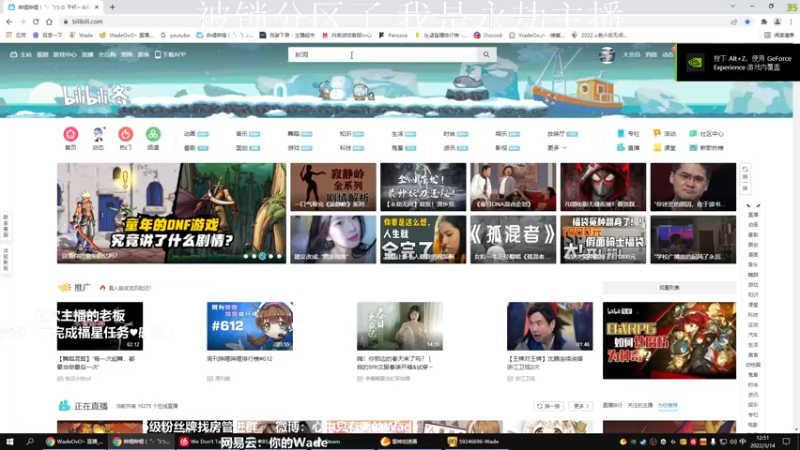The width and height of the screenshot is (800, 450).
Task: Click 游戏 in right sidebar index
Action: 753,285
